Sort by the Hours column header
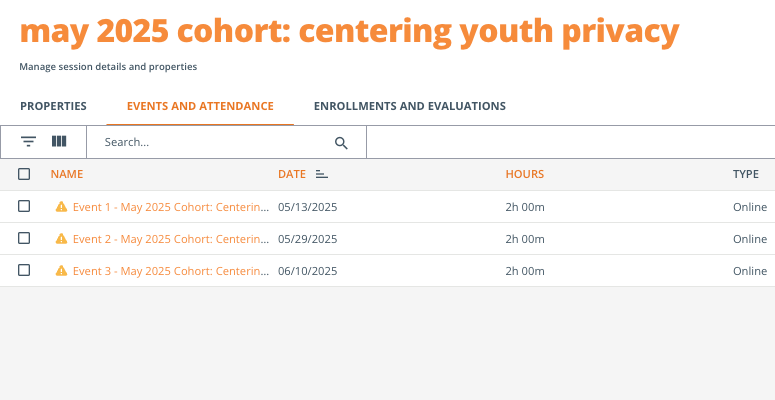Image resolution: width=775 pixels, height=400 pixels. [x=524, y=174]
